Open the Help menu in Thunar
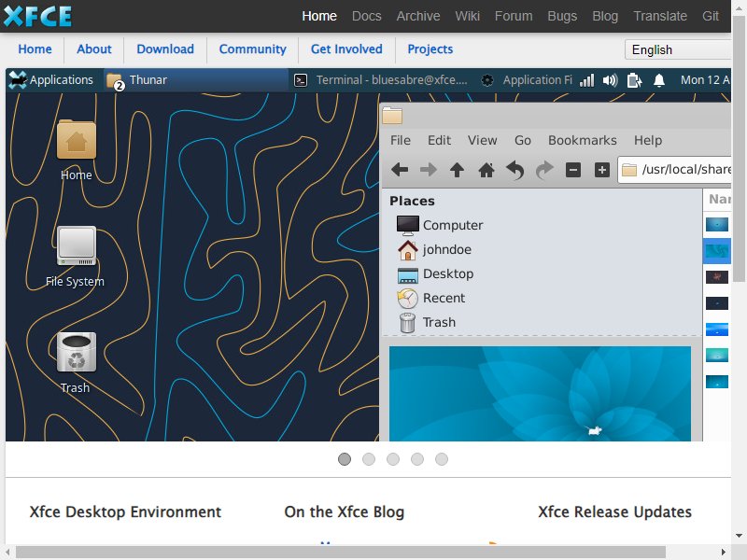Viewport: 747px width, 560px height. coord(648,141)
